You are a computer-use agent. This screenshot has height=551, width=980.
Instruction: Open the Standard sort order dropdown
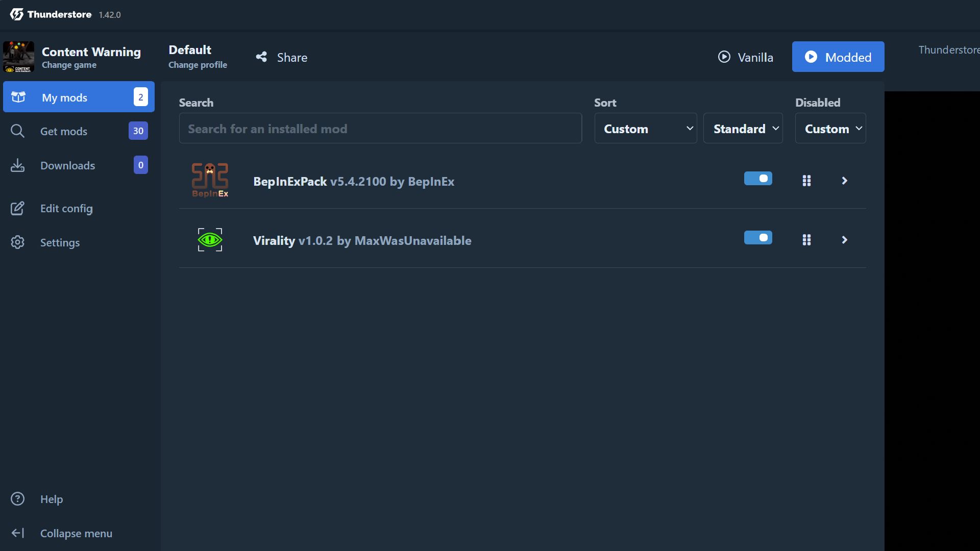(743, 128)
